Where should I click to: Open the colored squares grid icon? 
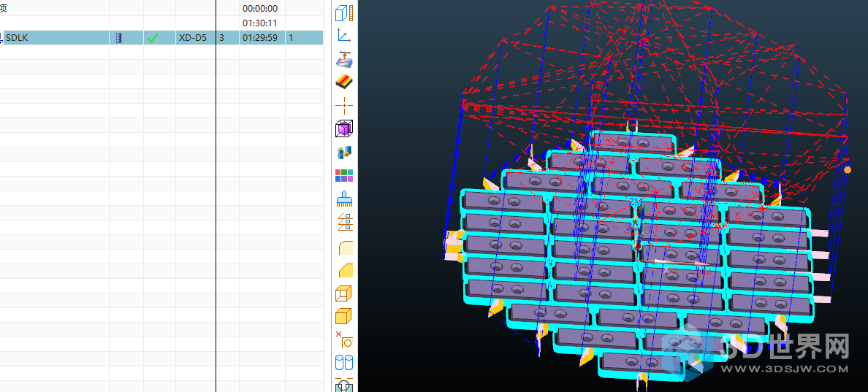(344, 176)
